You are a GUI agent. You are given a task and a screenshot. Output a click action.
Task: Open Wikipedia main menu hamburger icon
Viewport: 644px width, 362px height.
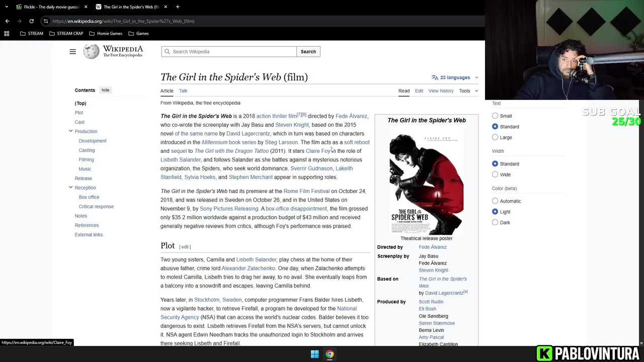pyautogui.click(x=72, y=51)
